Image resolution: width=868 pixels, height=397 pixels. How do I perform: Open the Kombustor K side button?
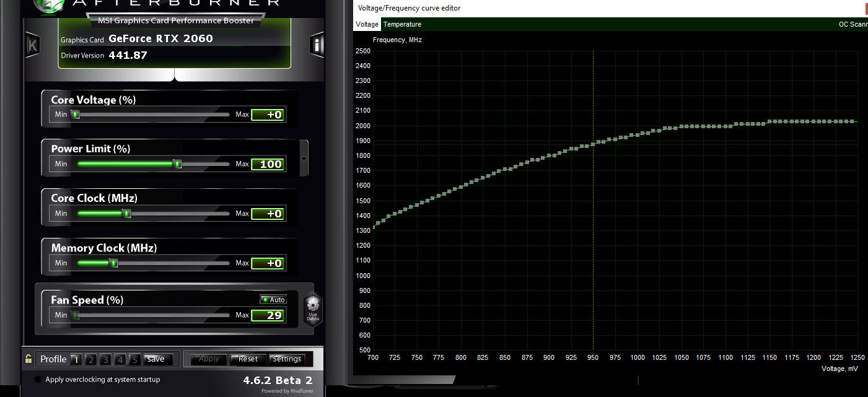(x=32, y=45)
